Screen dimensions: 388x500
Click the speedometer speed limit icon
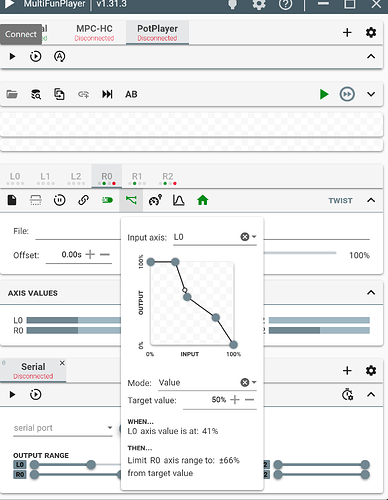(155, 200)
